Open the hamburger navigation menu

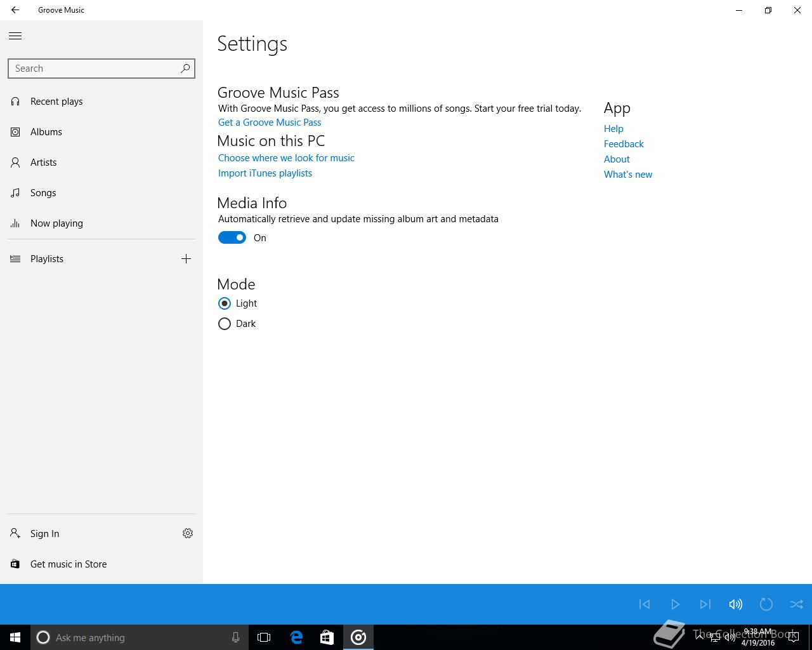pos(15,36)
